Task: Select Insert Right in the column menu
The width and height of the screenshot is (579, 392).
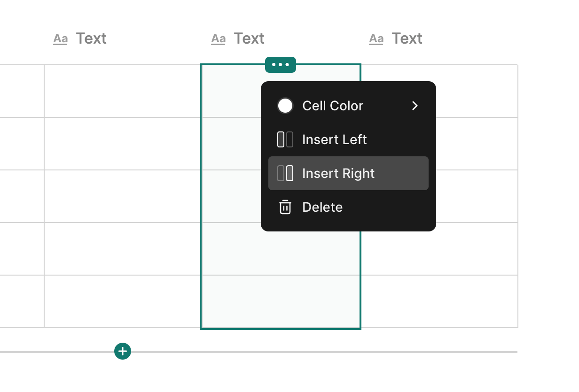Action: click(x=338, y=173)
